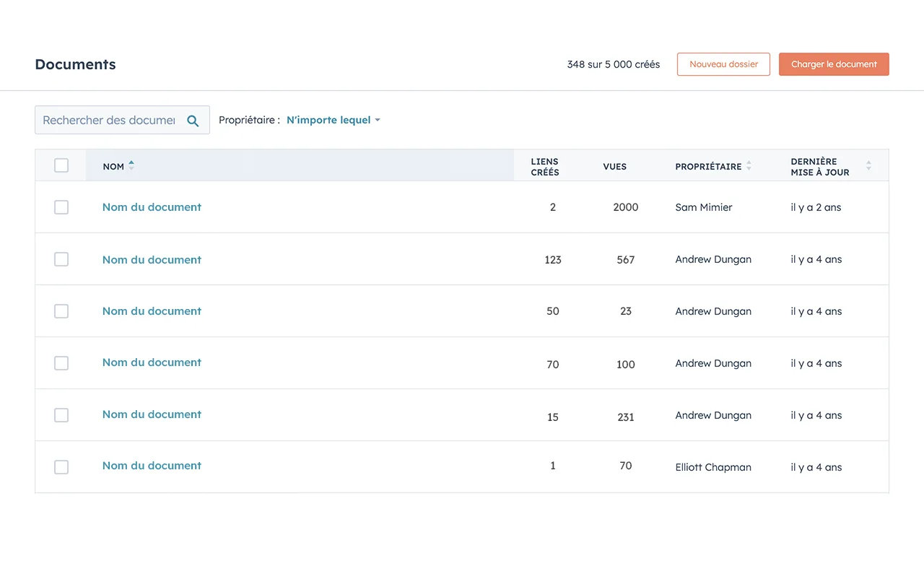Click the magnifying glass search icon
This screenshot has height=587, width=924.
pyautogui.click(x=193, y=121)
